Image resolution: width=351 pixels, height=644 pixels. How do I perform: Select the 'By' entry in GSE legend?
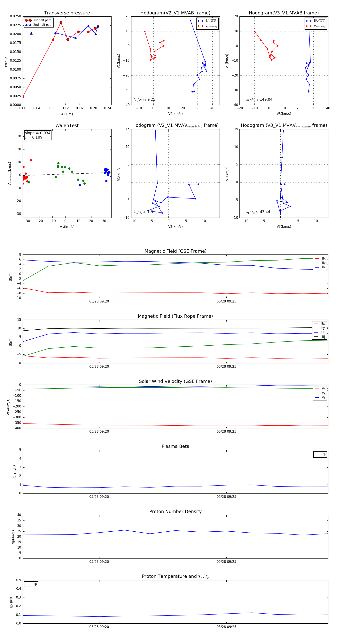pyautogui.click(x=320, y=263)
